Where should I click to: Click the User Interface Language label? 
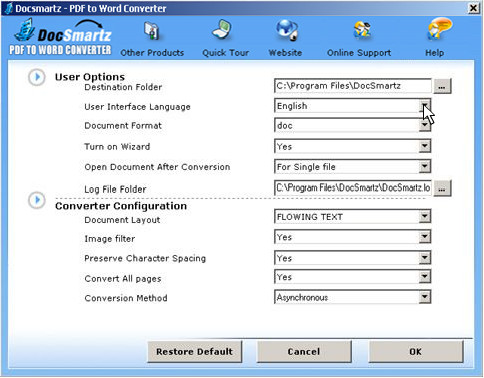[x=137, y=107]
